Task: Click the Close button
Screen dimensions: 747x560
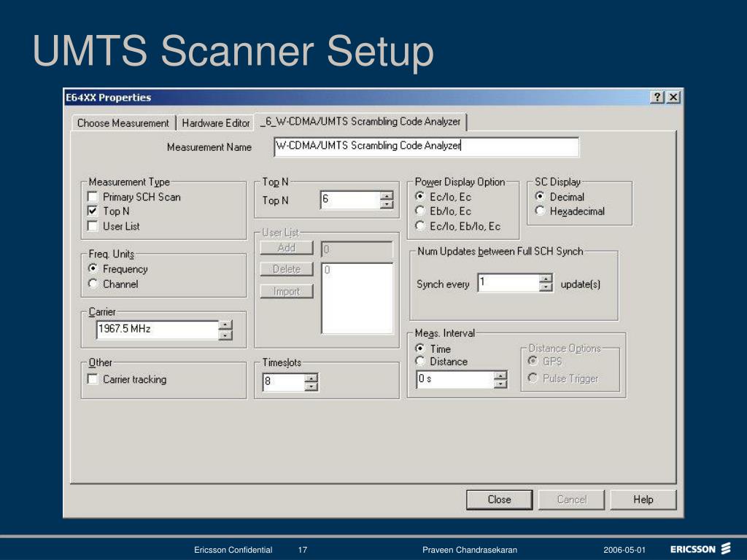Action: tap(499, 499)
